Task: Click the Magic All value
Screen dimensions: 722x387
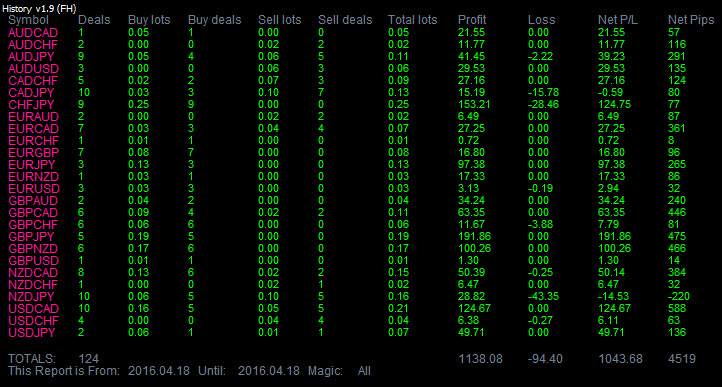Action: click(364, 371)
